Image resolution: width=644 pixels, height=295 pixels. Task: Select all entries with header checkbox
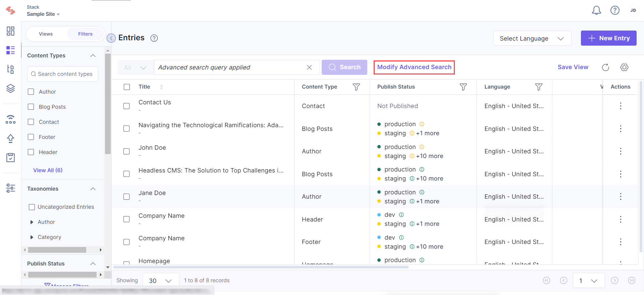coord(127,87)
